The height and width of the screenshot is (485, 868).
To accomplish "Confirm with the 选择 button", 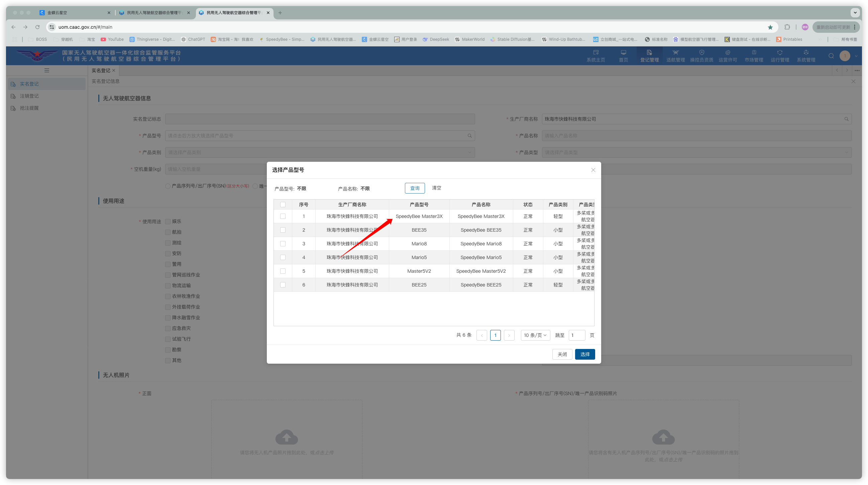I will [x=584, y=354].
